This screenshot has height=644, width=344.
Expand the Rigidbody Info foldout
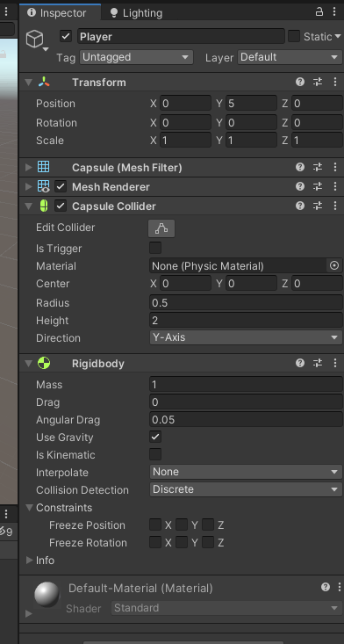30,561
